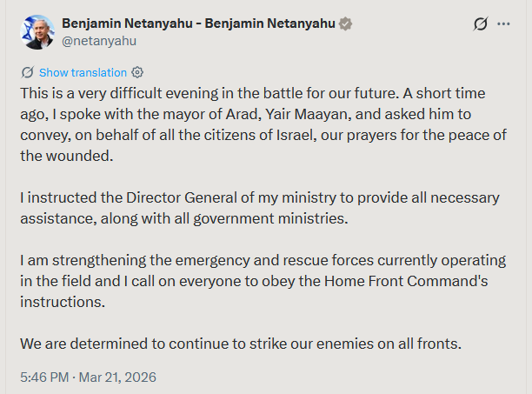Open the three-dot more options menu
Screen dimensions: 532x394
click(x=503, y=23)
